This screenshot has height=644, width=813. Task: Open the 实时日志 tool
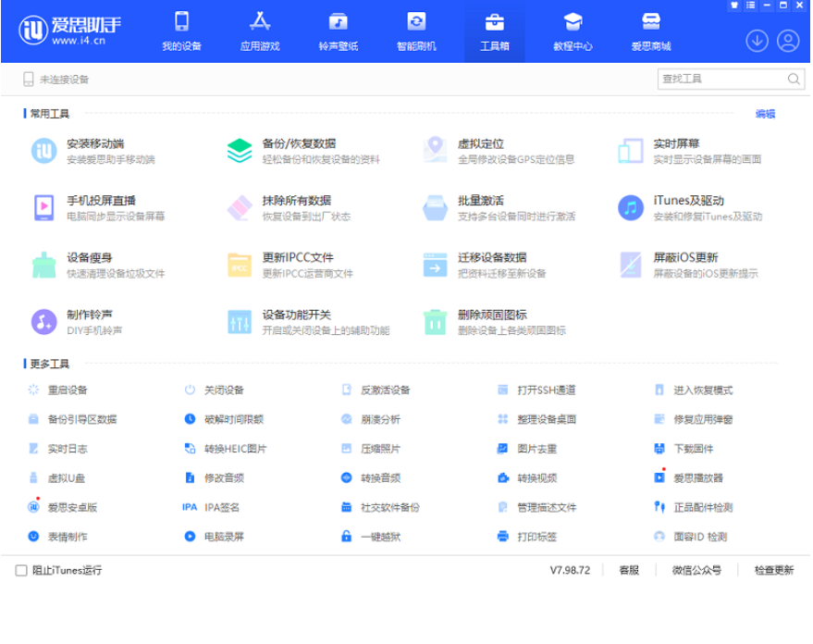pyautogui.click(x=57, y=449)
